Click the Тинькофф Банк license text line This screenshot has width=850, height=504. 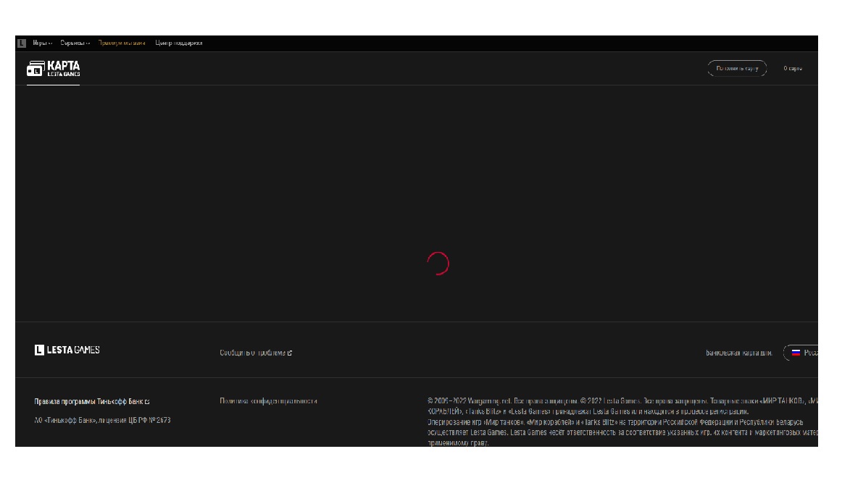pyautogui.click(x=102, y=420)
